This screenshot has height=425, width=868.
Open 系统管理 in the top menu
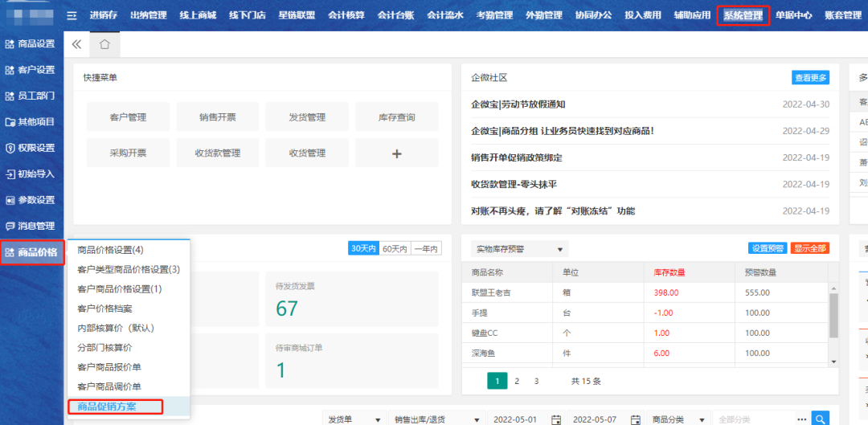743,15
